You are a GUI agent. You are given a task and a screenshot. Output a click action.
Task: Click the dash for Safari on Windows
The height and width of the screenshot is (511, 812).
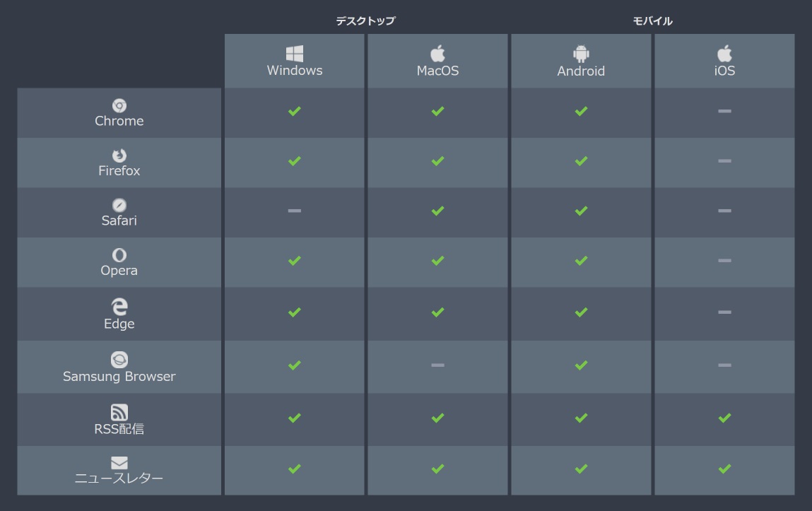tap(295, 211)
